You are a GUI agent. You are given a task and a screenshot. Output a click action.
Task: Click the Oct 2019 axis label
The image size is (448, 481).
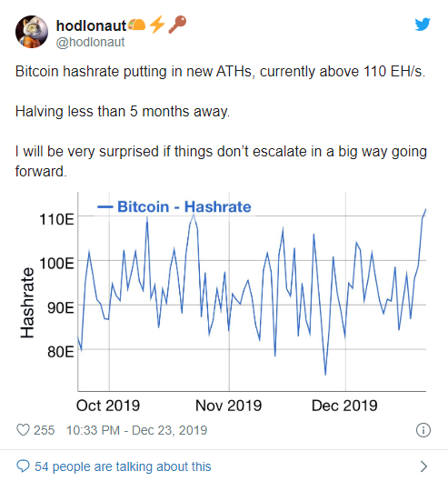pyautogui.click(x=108, y=406)
